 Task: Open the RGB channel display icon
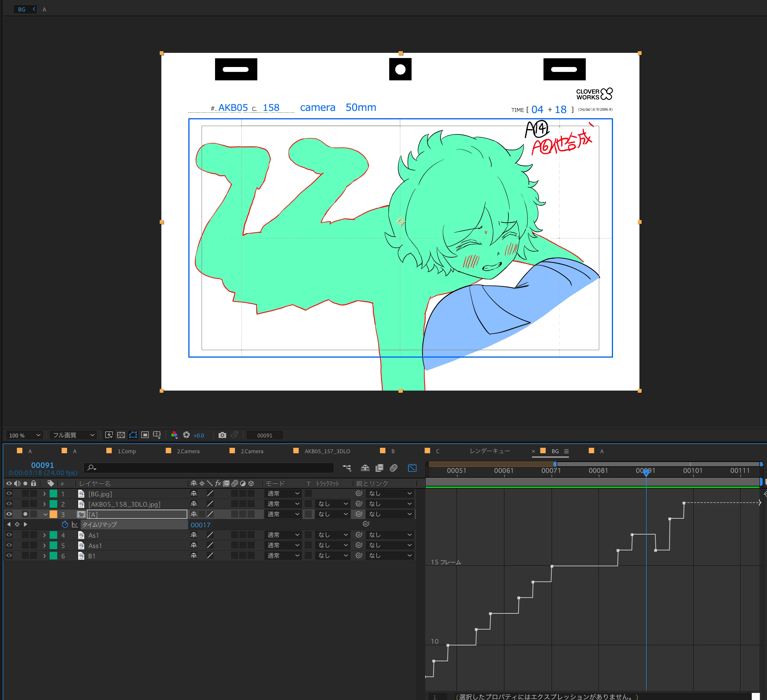[174, 435]
